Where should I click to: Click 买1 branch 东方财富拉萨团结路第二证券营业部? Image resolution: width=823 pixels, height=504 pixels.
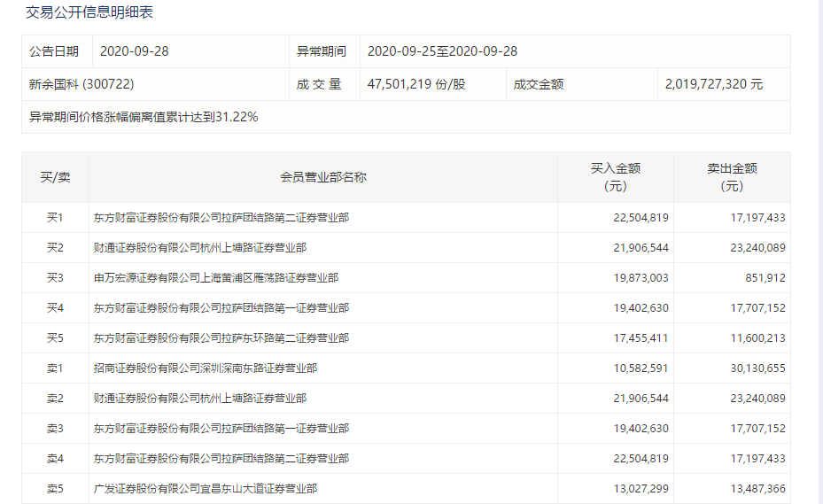coord(221,217)
